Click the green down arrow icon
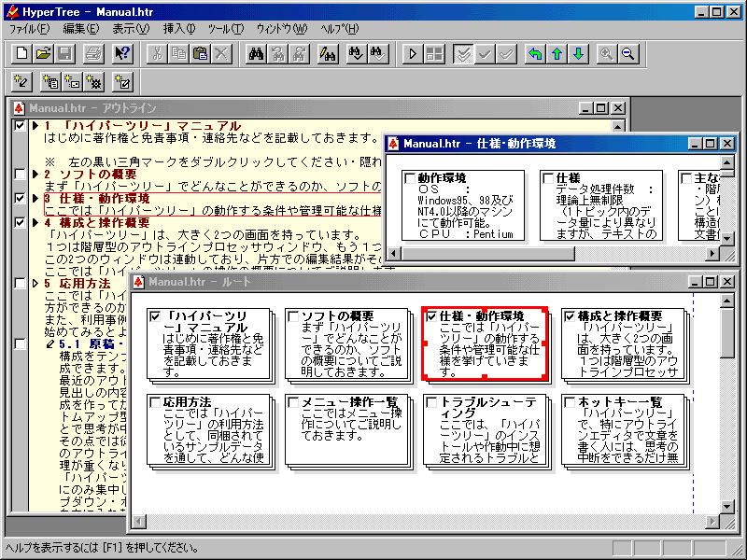The height and width of the screenshot is (560, 747). pos(578,53)
